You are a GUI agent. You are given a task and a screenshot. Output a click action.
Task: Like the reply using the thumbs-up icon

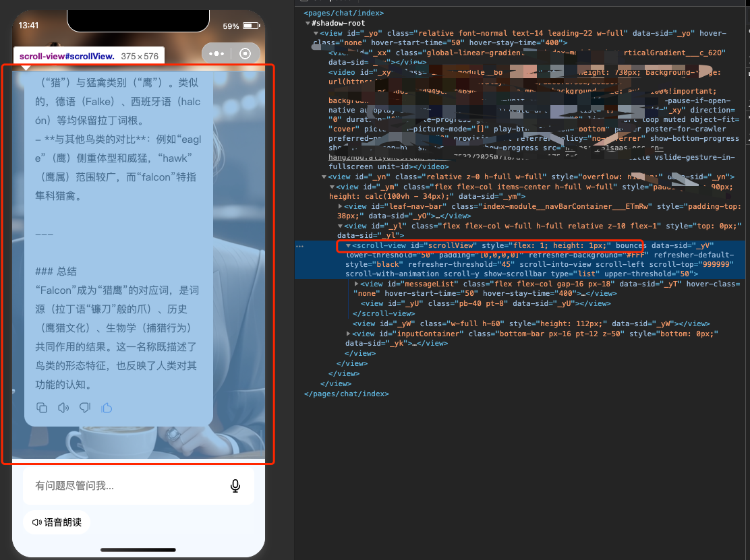tap(107, 408)
